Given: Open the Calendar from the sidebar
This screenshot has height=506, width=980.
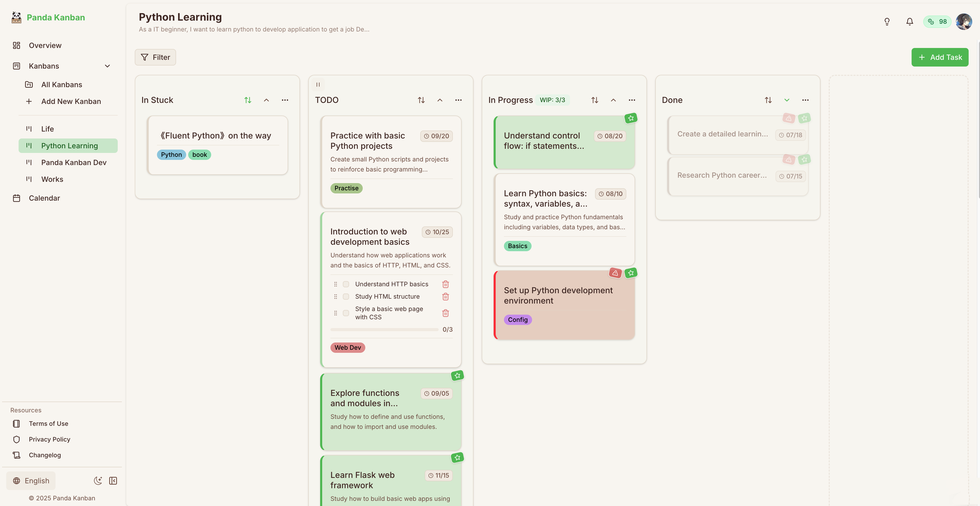Looking at the screenshot, I should click(44, 198).
